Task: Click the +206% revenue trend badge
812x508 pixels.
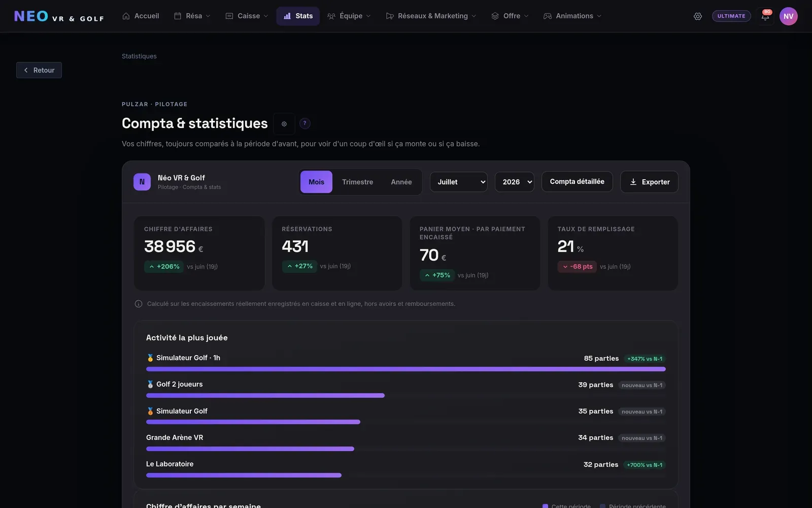Action: click(164, 267)
